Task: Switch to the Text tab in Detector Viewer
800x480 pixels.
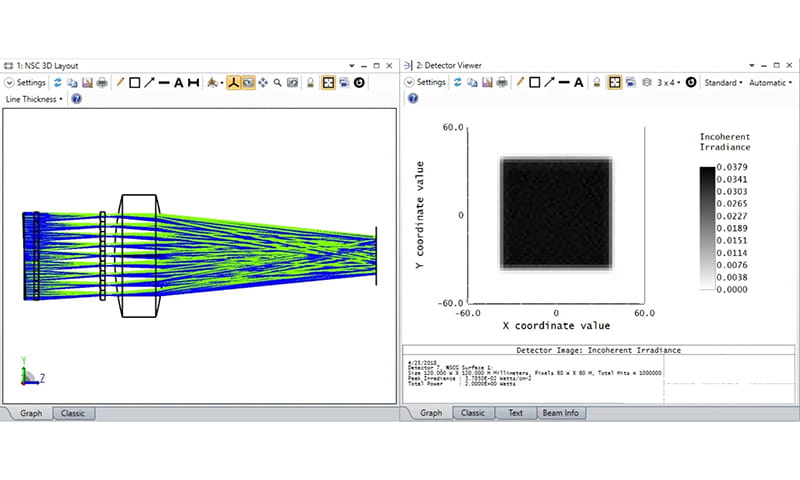Action: [x=515, y=413]
